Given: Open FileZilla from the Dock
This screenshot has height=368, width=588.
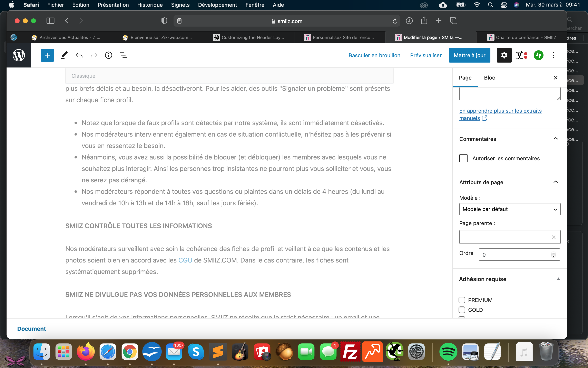Looking at the screenshot, I should click(350, 352).
